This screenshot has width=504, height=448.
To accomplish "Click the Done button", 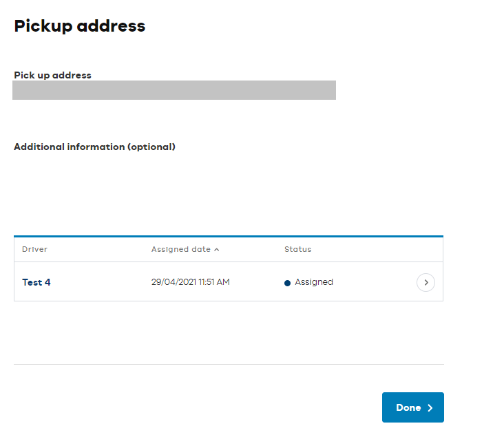I will (x=412, y=407).
